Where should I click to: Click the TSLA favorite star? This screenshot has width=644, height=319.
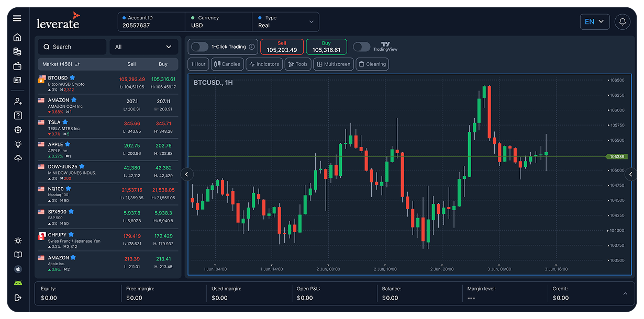pos(65,122)
